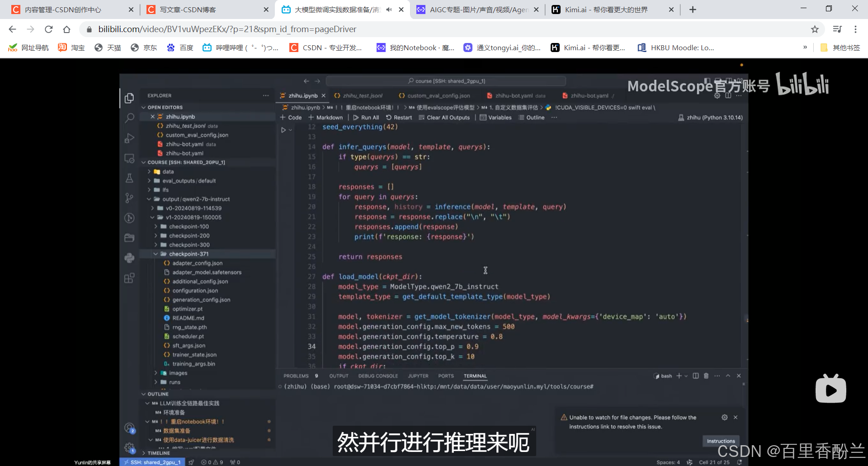This screenshot has height=466, width=868.
Task: Open the Search view in the activity bar
Action: (129, 118)
